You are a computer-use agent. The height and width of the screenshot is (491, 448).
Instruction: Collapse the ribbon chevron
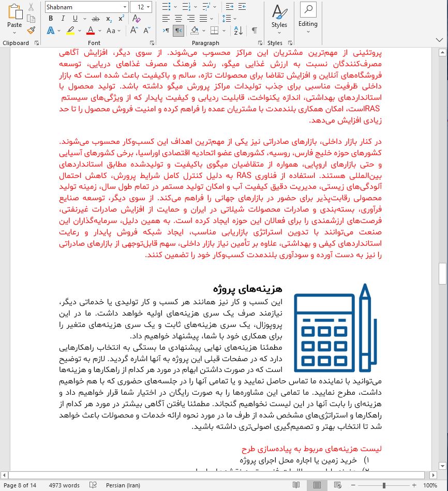[440, 40]
